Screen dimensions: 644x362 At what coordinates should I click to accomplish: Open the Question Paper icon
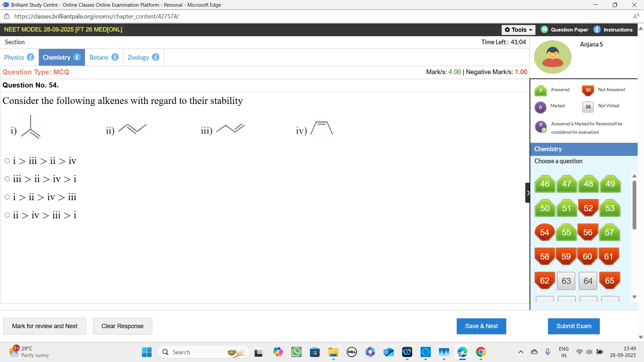coord(544,29)
